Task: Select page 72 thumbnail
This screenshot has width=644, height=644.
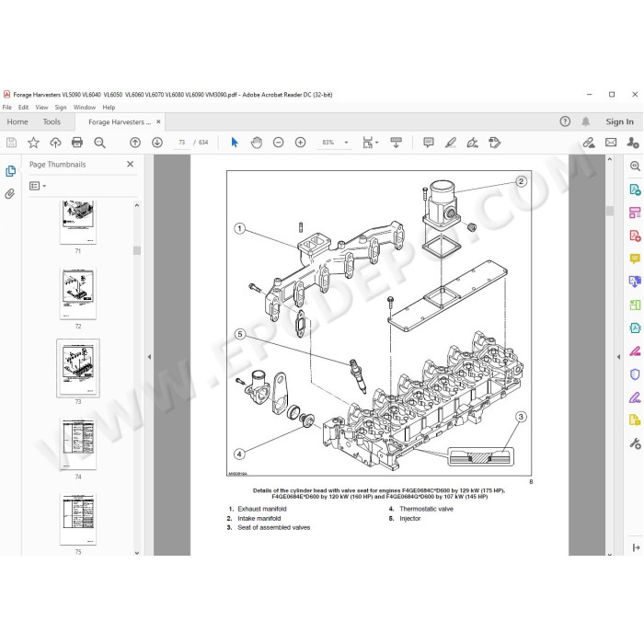Action: click(x=78, y=293)
